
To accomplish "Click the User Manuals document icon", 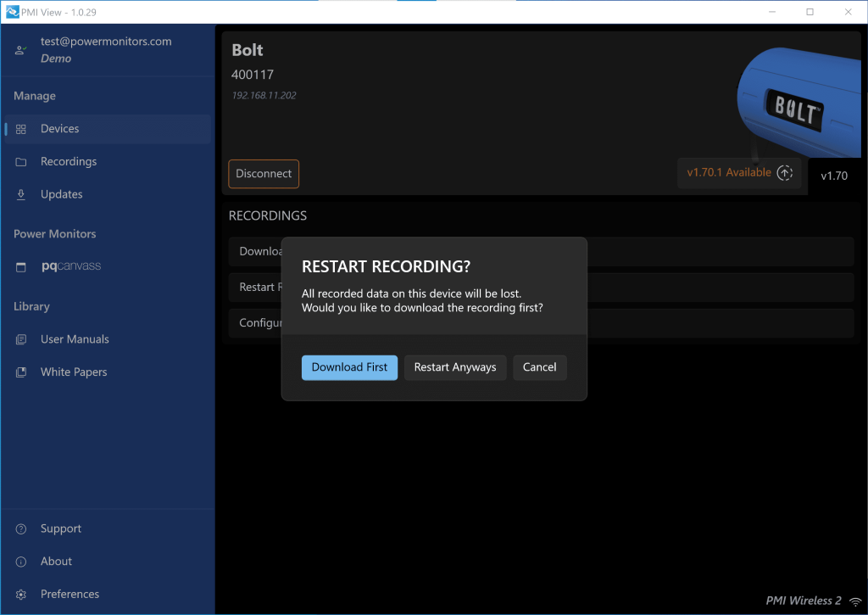I will (x=21, y=339).
